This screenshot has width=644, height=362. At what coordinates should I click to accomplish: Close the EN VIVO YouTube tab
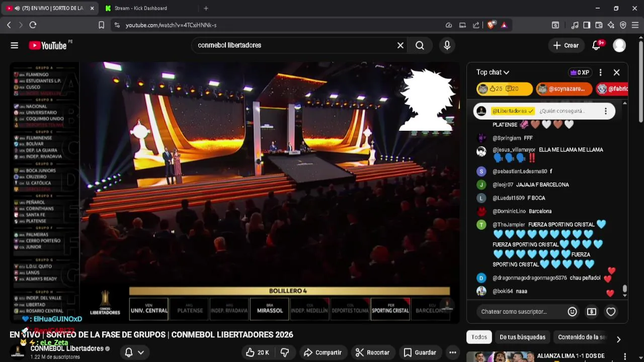(92, 8)
